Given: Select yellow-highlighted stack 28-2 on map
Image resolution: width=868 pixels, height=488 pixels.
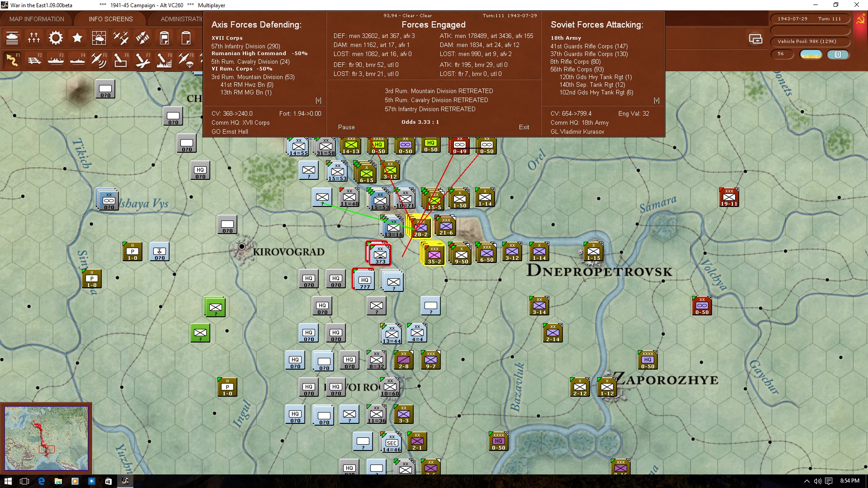Looking at the screenshot, I should click(x=420, y=226).
